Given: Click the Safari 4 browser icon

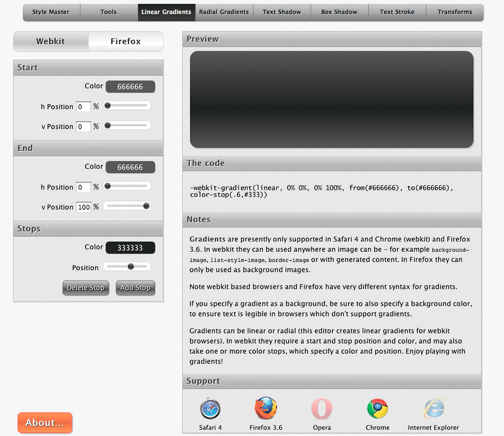Looking at the screenshot, I should (210, 408).
